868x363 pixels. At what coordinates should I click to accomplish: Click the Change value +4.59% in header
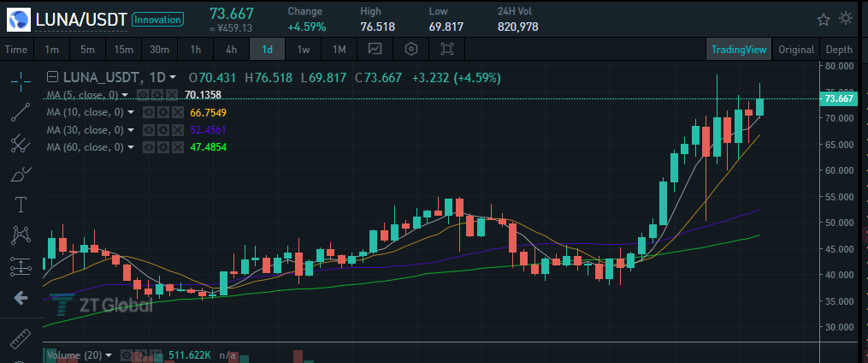coord(307,27)
